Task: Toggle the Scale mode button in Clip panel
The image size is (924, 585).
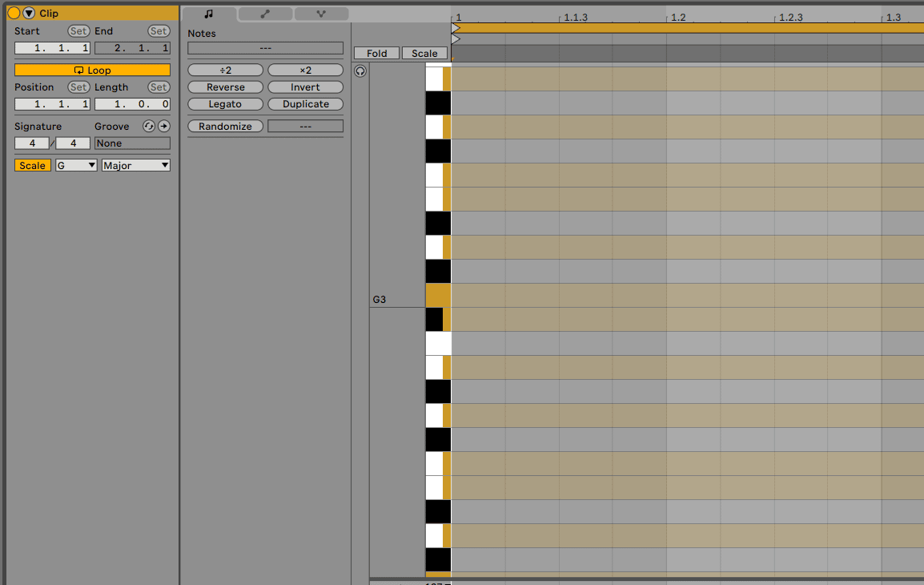Action: (32, 166)
